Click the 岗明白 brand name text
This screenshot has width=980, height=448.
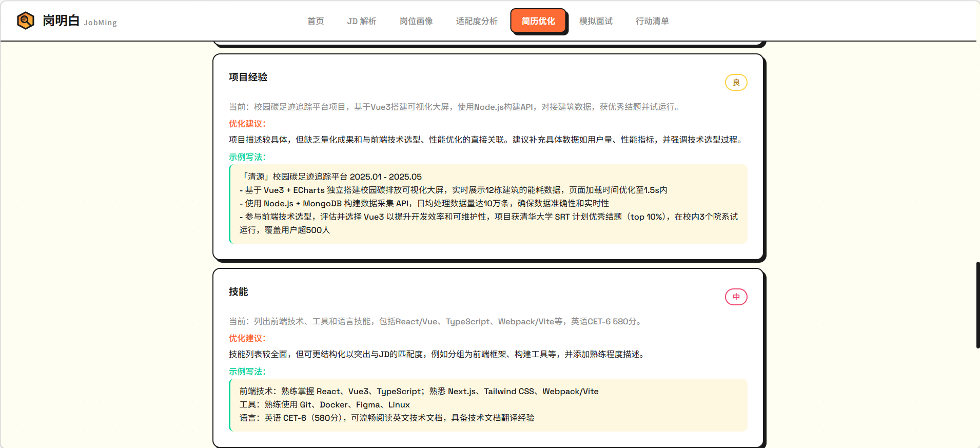61,21
